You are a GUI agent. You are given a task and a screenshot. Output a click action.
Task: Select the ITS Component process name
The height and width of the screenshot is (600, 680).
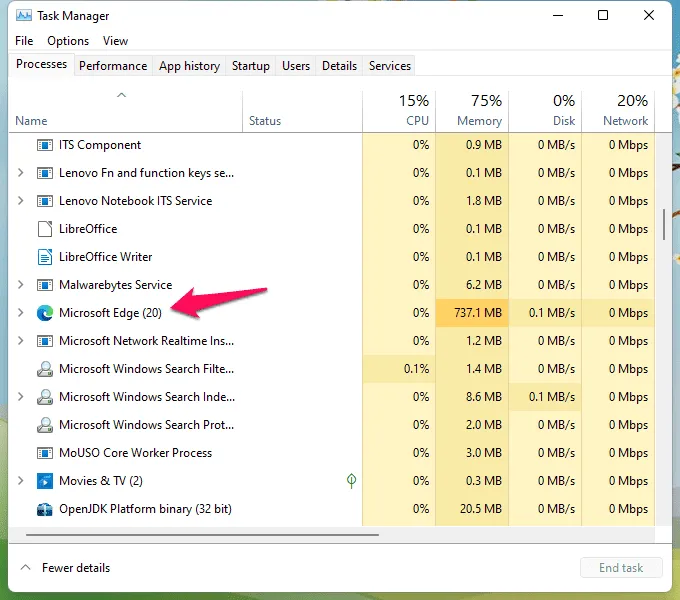click(x=100, y=145)
